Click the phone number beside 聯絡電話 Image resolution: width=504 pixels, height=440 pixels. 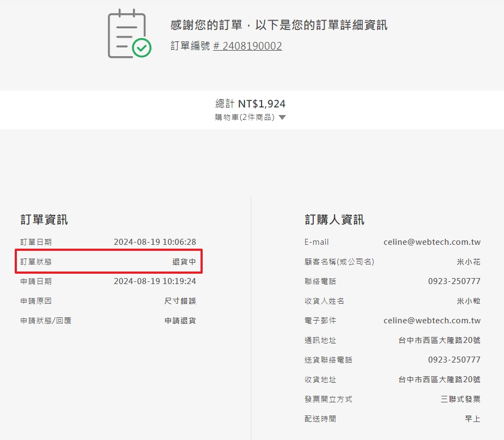[x=454, y=281]
